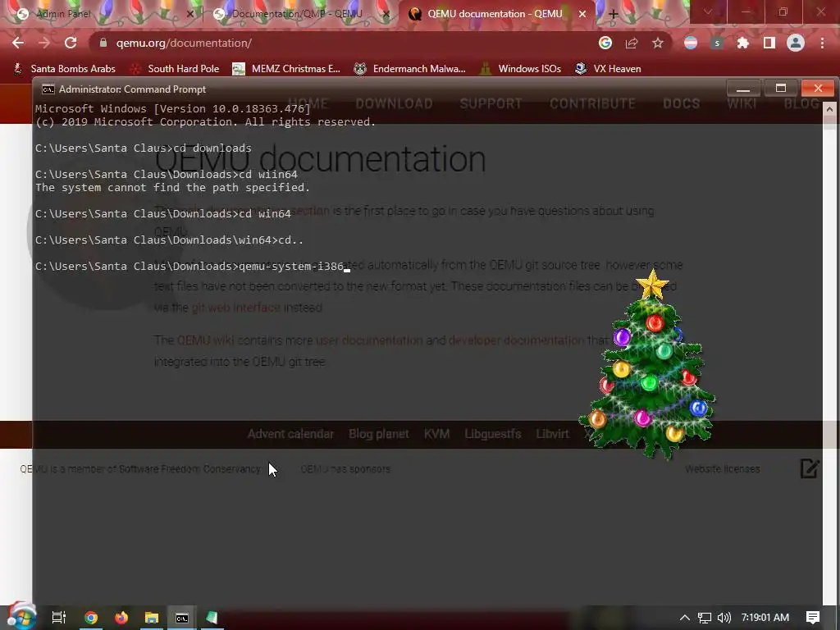Open the green notebook taskbar app
Screen dimensions: 840x630
point(212,618)
